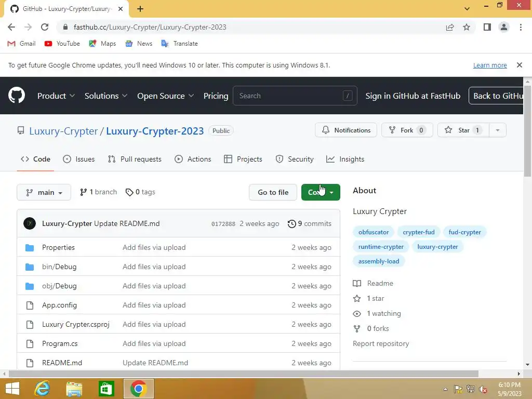Click Sign in GitHub at FastHub
The height and width of the screenshot is (399, 532).
pos(413,96)
